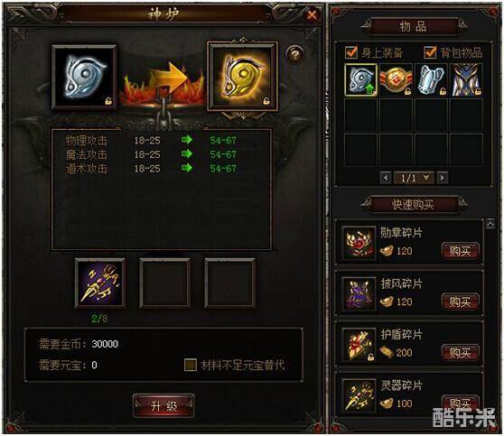Select the crystal armor inventory item

(432, 79)
